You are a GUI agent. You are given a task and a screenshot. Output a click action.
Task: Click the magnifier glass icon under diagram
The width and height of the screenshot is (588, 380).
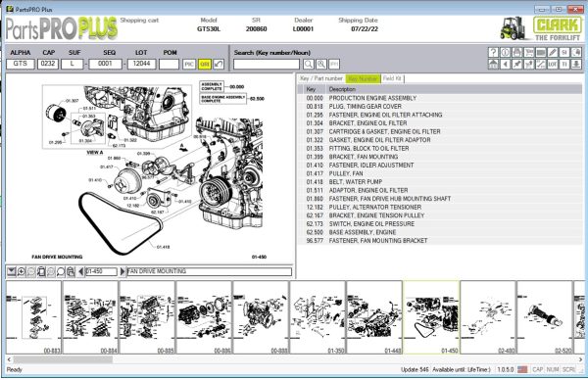click(x=61, y=271)
